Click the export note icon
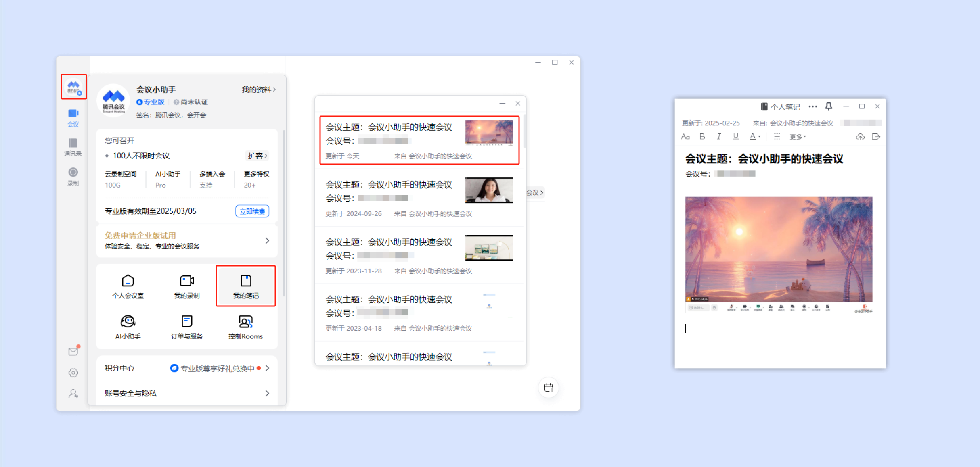 (876, 137)
